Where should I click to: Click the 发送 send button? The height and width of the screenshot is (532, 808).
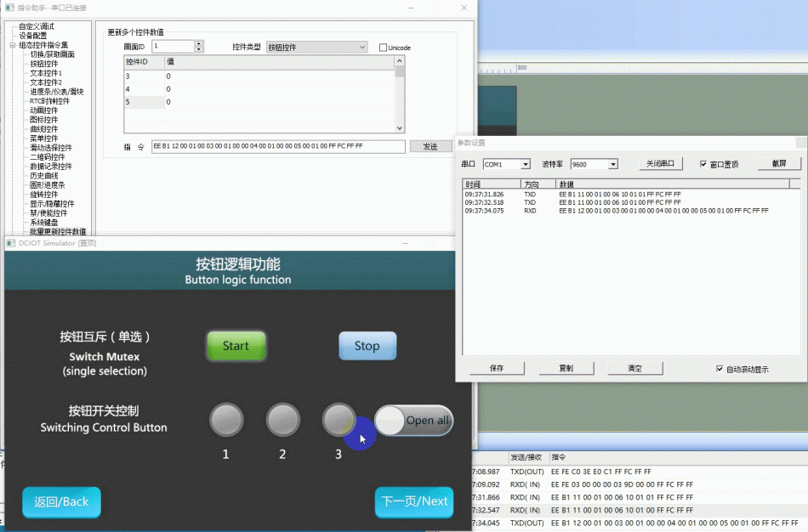pyautogui.click(x=430, y=147)
